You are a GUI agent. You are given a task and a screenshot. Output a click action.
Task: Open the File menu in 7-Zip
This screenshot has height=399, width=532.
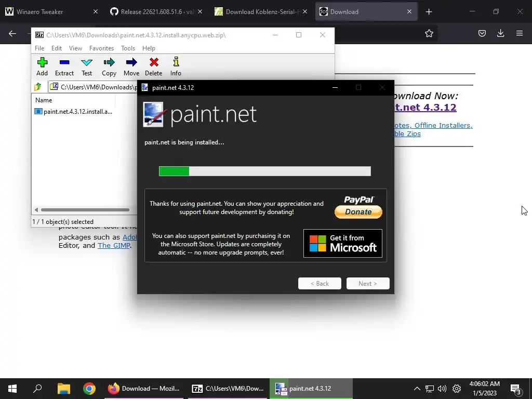tap(39, 48)
